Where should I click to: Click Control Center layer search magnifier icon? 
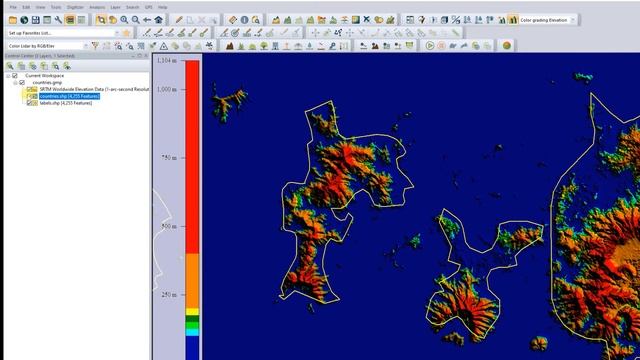56,66
